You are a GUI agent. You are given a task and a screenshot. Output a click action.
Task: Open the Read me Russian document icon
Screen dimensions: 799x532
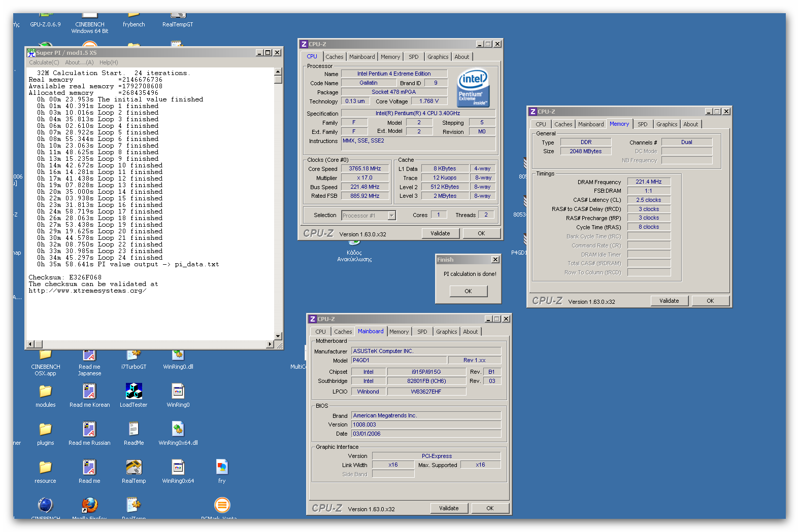(89, 429)
